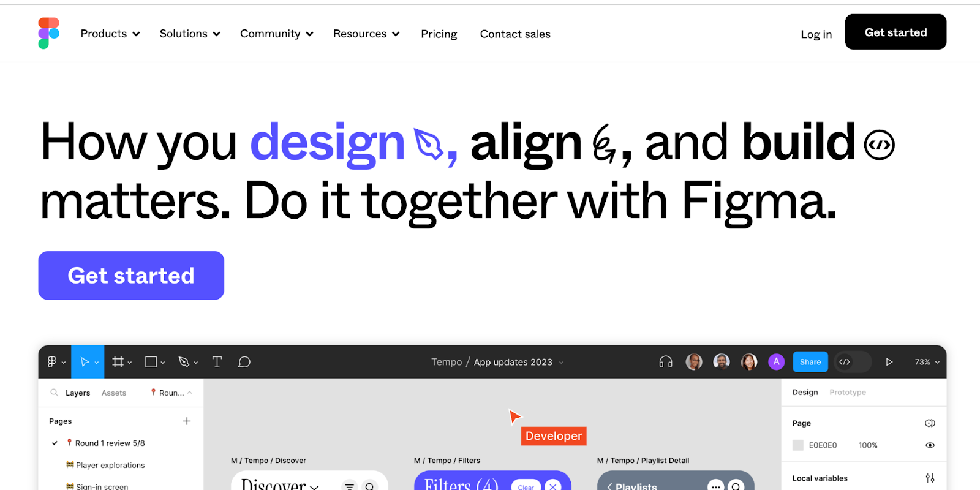Select the Comment tool
The width and height of the screenshot is (980, 490).
[244, 362]
